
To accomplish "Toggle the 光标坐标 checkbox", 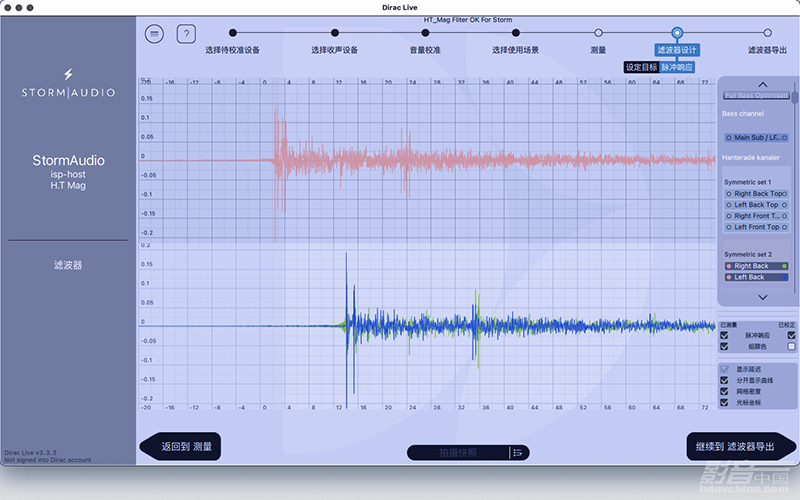I will 724,403.
